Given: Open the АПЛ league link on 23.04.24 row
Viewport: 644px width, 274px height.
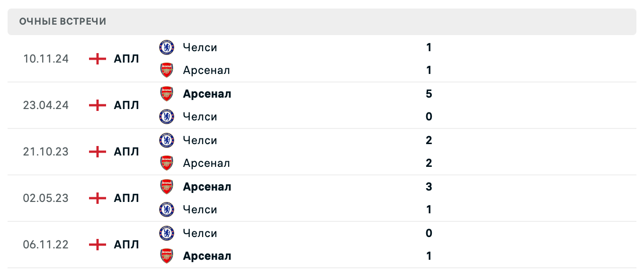Looking at the screenshot, I should (x=126, y=105).
